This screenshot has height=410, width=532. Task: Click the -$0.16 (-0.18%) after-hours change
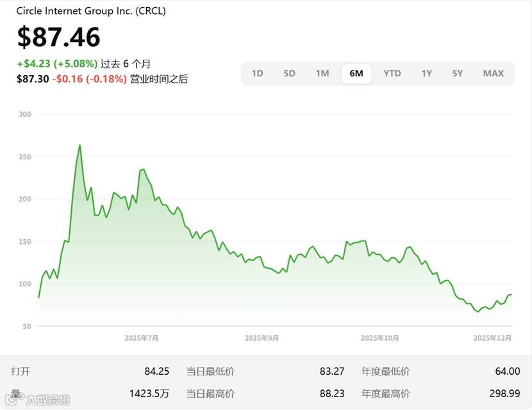(90, 79)
